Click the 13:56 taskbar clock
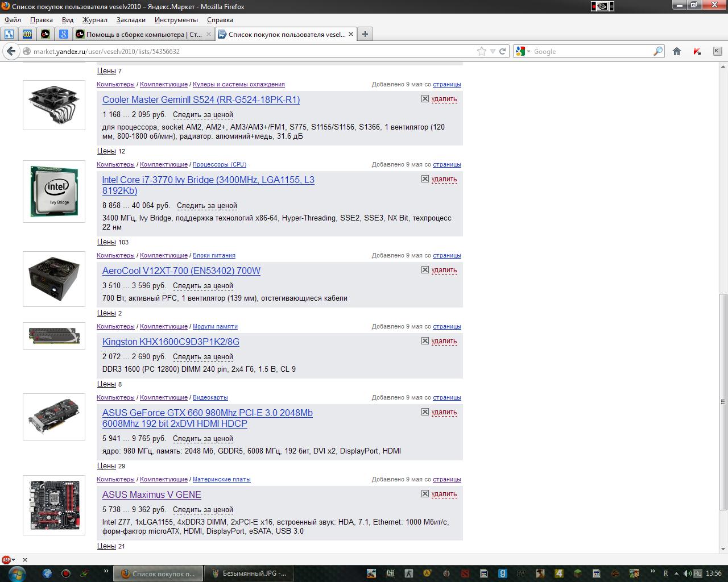Viewport: 728px width, 582px height. (x=714, y=573)
